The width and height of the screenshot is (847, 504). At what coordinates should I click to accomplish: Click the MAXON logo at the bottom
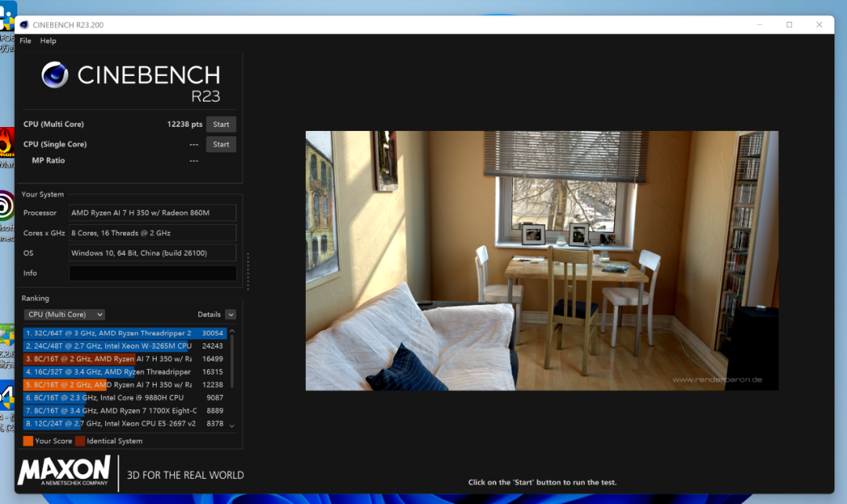[x=64, y=470]
